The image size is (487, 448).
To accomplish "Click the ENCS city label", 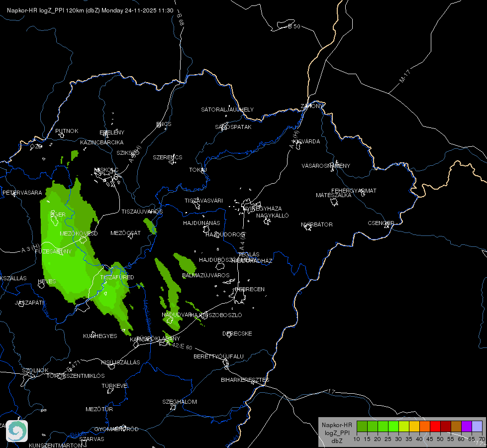I will 164,124.
